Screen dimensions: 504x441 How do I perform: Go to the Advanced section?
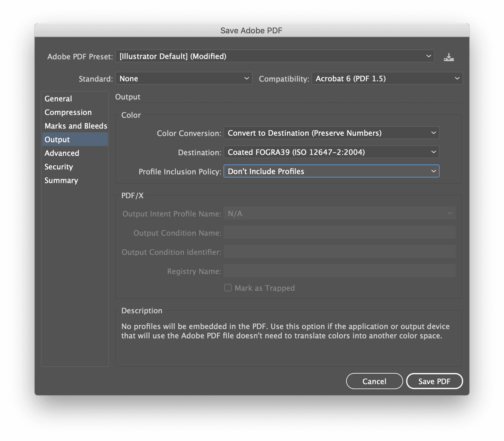[x=75, y=153]
